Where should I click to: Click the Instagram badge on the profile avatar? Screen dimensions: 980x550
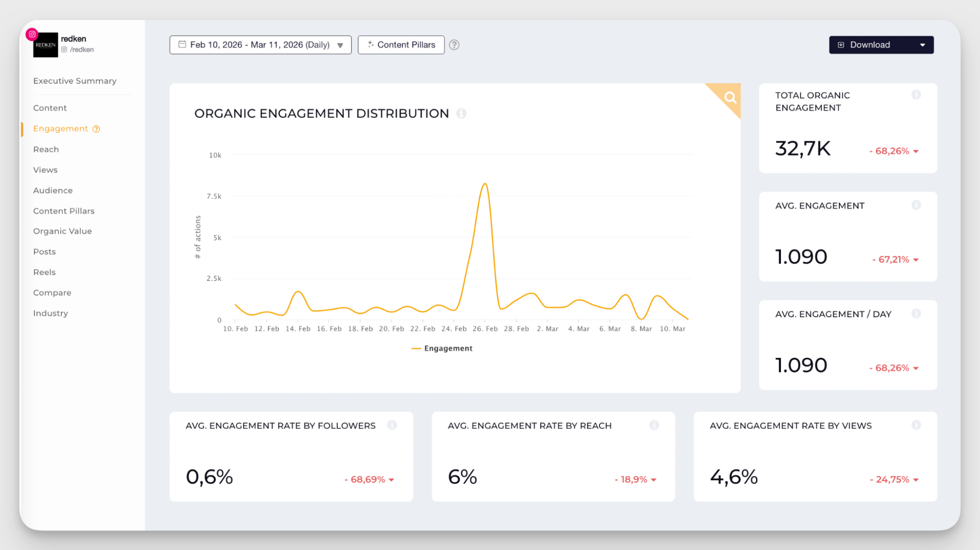pos(32,34)
